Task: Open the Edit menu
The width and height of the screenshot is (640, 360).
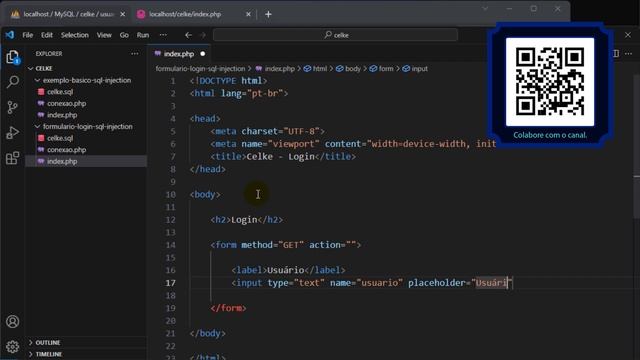Action: pos(47,35)
